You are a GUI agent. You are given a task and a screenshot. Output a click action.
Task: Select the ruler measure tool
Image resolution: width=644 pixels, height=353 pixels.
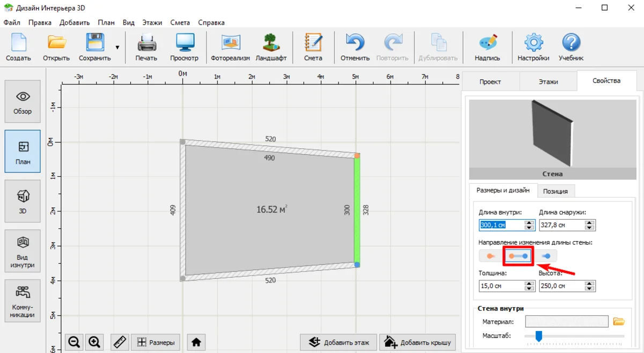click(120, 342)
